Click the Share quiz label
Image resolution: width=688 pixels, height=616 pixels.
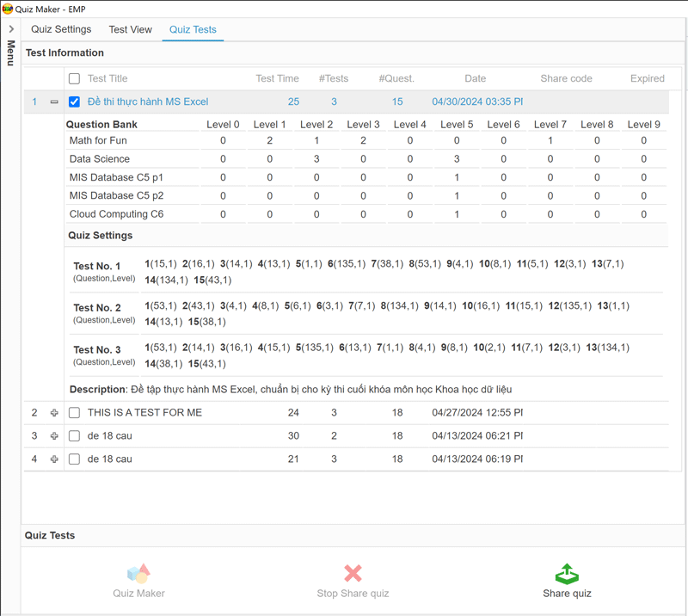click(x=567, y=594)
